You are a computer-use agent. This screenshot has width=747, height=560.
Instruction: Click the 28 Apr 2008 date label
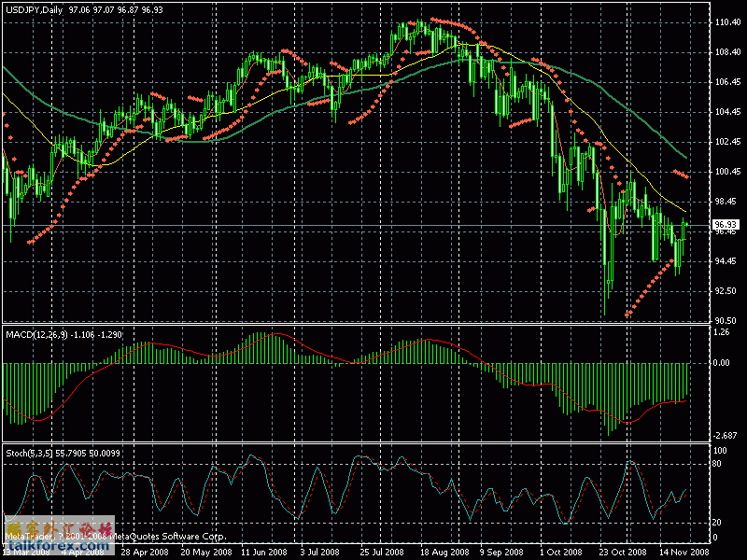click(145, 553)
